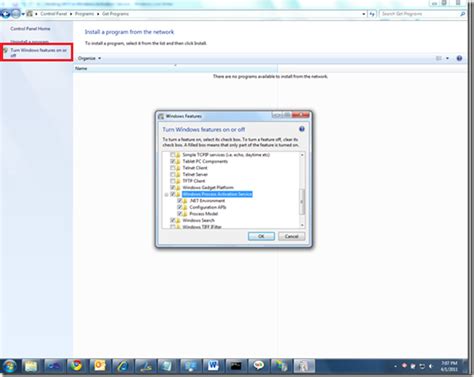474x377 pixels.
Task: Switch to Microsoft Word on the taskbar
Action: 213,366
